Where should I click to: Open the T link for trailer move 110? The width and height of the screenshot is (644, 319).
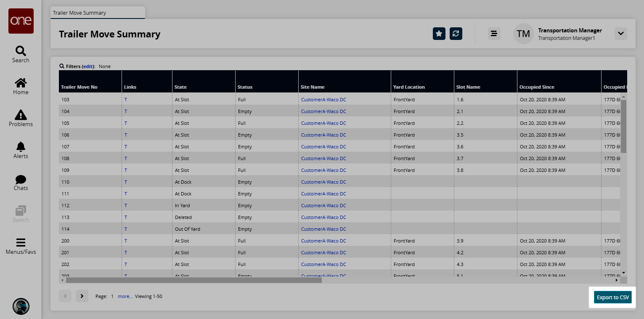pos(126,182)
